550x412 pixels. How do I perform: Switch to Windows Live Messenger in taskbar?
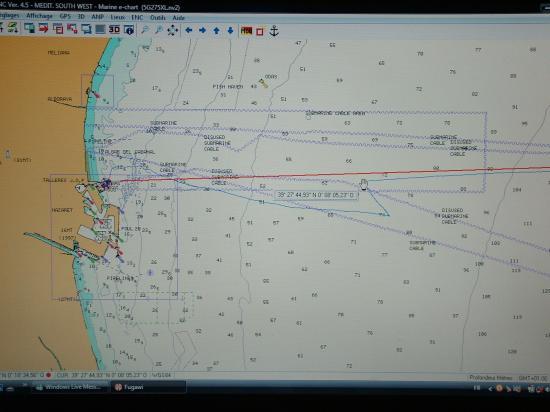click(x=69, y=387)
